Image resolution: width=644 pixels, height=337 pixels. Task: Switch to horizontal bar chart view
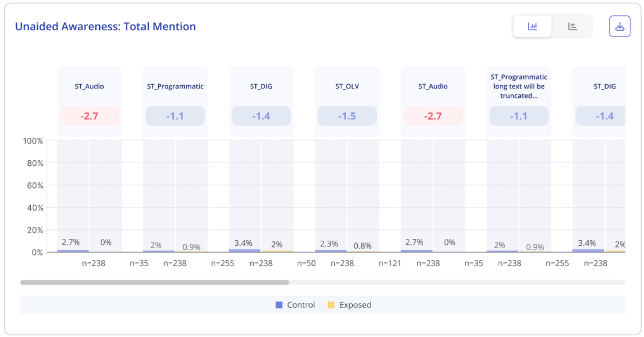(573, 26)
